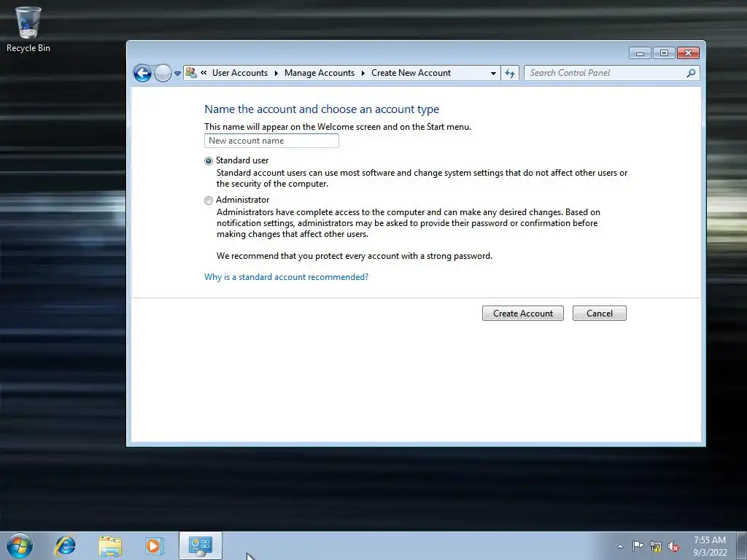Click the double chevron in the address bar
The height and width of the screenshot is (560, 747).
click(204, 73)
